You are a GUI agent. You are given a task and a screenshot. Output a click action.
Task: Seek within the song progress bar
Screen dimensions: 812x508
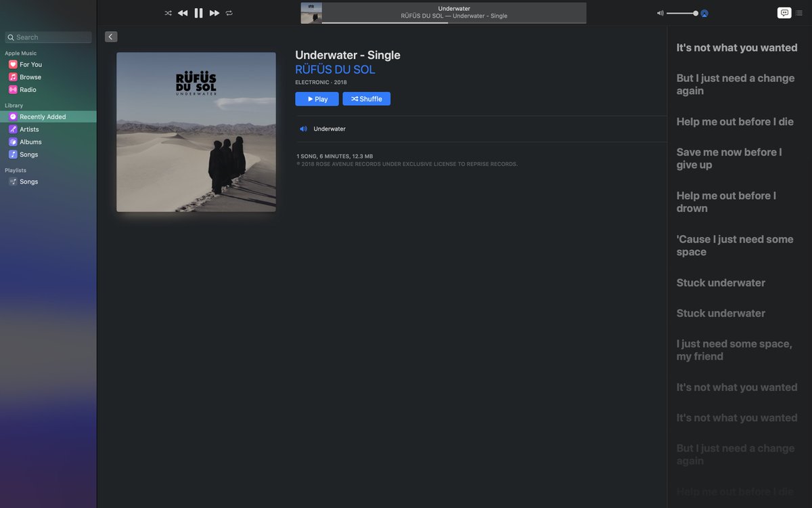tap(454, 23)
